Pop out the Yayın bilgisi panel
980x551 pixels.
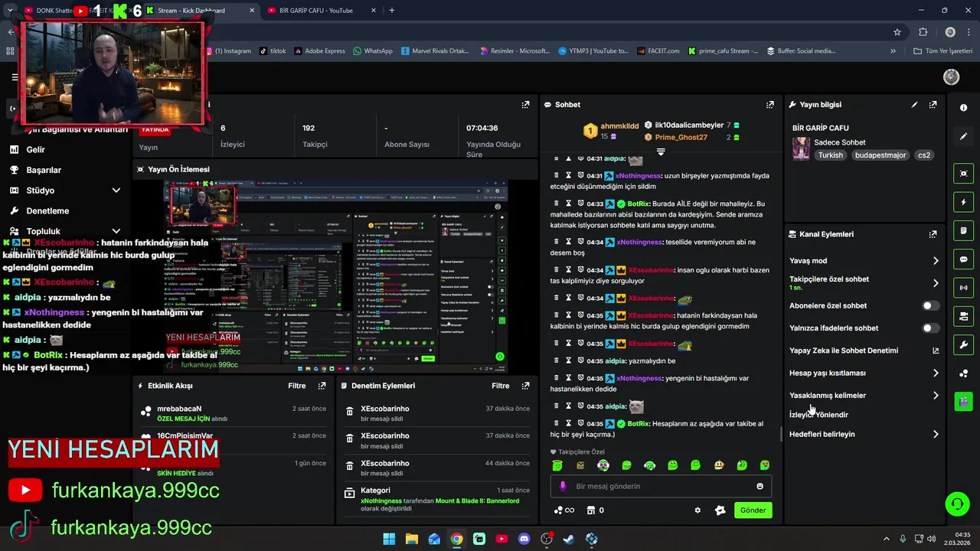click(x=933, y=105)
